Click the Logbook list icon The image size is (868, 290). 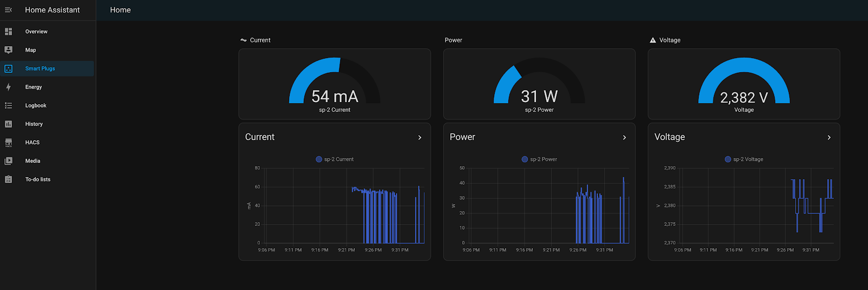(x=8, y=105)
